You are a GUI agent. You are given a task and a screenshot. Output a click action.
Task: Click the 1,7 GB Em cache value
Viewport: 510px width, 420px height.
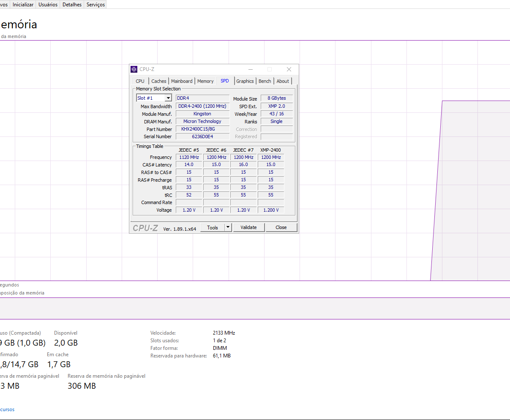(x=59, y=364)
